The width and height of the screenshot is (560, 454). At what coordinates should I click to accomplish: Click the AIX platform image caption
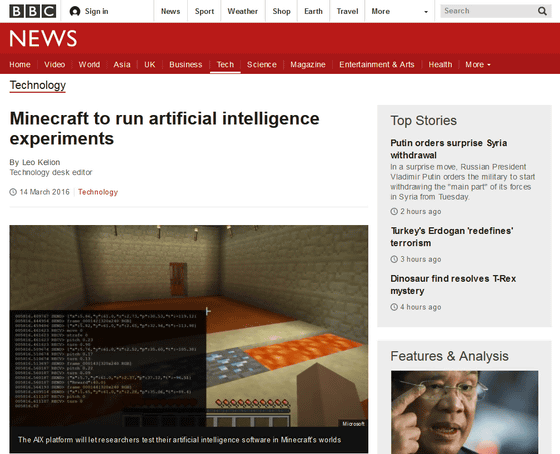click(x=179, y=440)
